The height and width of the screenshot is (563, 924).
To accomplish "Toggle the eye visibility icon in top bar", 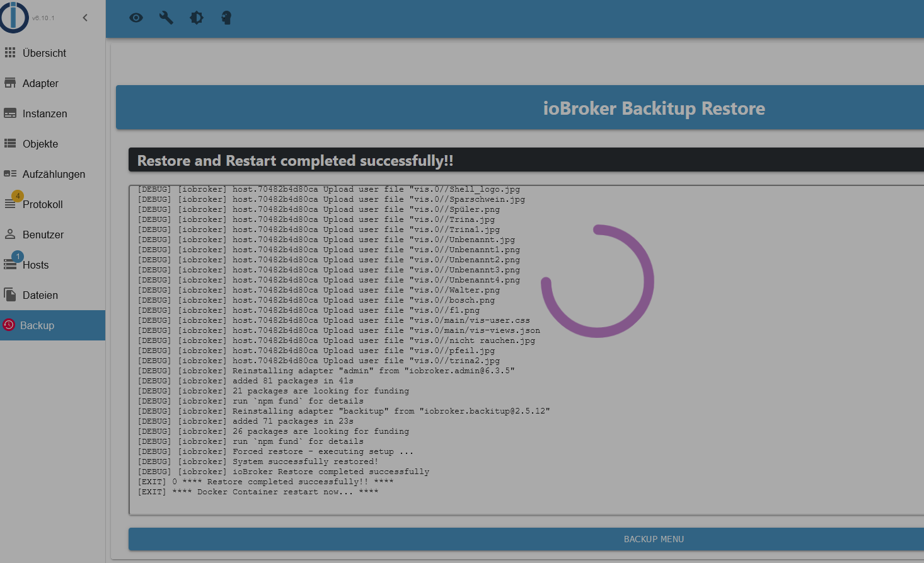I will pos(136,18).
